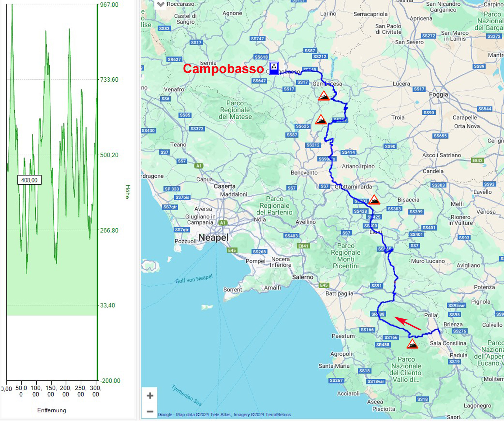This screenshot has height=421, width=504.
Task: Click the SS268 road shield near Pompei
Action: click(x=259, y=252)
